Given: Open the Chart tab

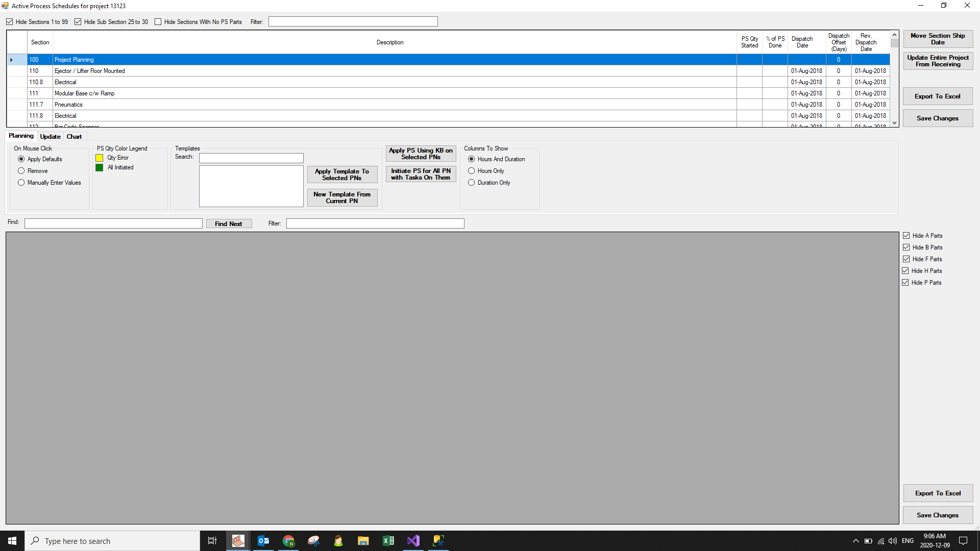Looking at the screenshot, I should 74,137.
